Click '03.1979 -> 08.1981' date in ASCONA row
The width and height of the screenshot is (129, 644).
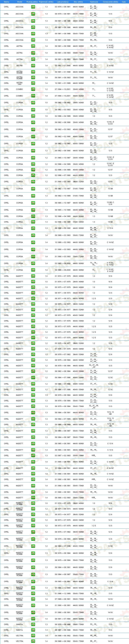point(63,7)
